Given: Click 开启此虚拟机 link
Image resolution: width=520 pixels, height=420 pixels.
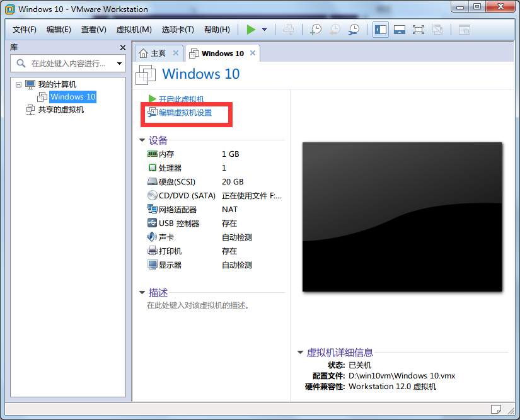Looking at the screenshot, I should pyautogui.click(x=181, y=99).
